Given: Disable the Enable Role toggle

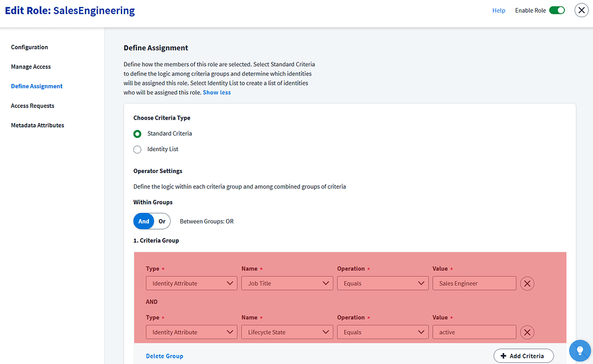Looking at the screenshot, I should [556, 10].
